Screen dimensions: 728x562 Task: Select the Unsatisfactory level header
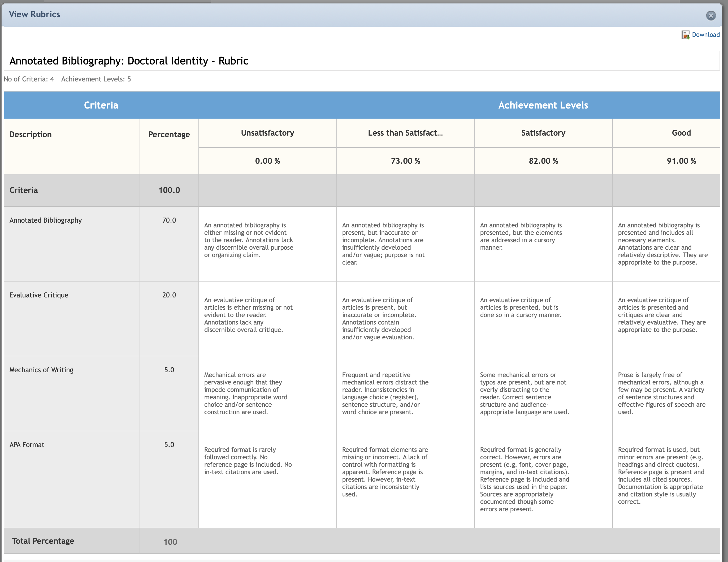coord(267,133)
